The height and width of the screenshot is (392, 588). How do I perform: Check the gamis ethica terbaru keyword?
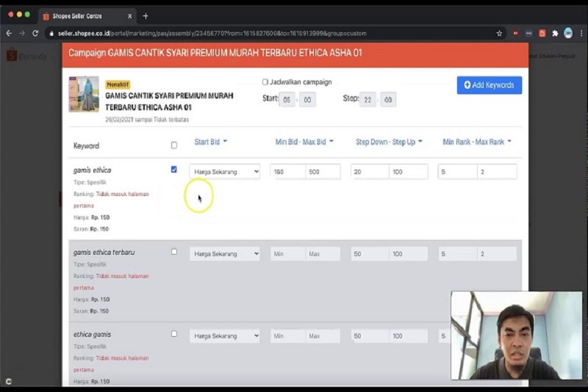point(174,252)
